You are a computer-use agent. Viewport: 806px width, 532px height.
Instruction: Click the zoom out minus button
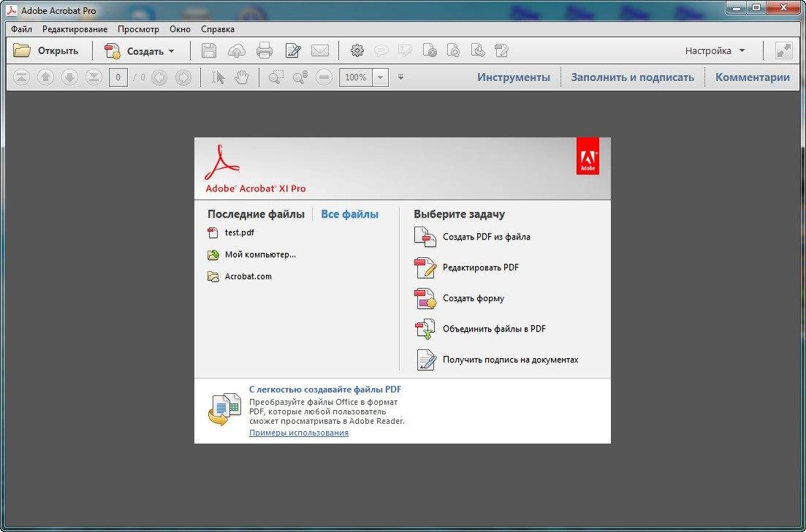click(324, 77)
